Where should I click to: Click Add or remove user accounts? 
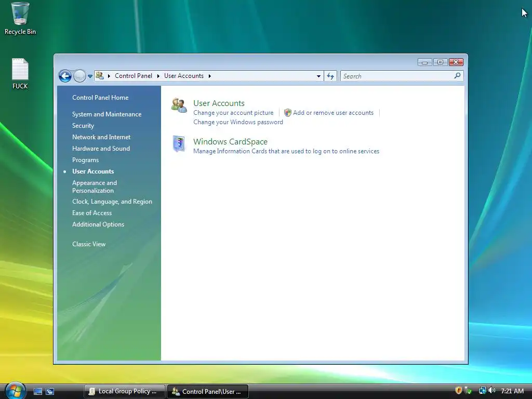tap(333, 113)
